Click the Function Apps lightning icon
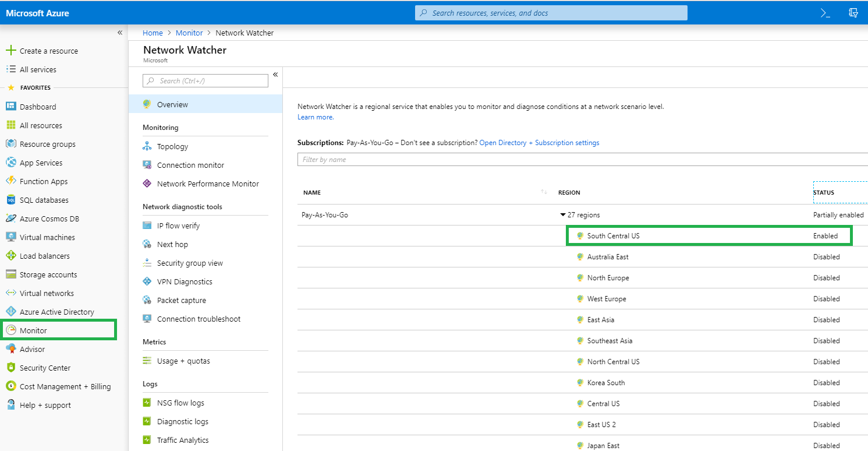The height and width of the screenshot is (451, 868). pyautogui.click(x=10, y=181)
